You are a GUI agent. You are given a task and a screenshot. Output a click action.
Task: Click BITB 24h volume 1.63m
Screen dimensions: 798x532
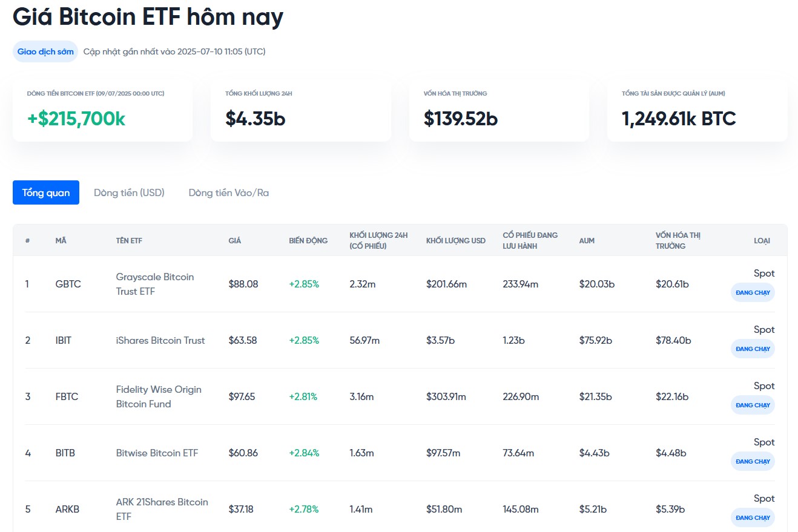point(362,453)
